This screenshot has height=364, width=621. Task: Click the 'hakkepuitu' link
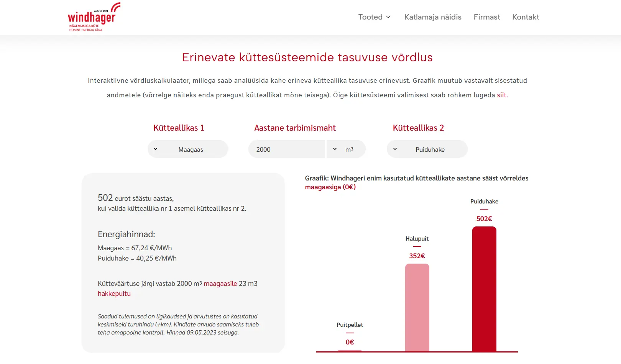tap(114, 293)
